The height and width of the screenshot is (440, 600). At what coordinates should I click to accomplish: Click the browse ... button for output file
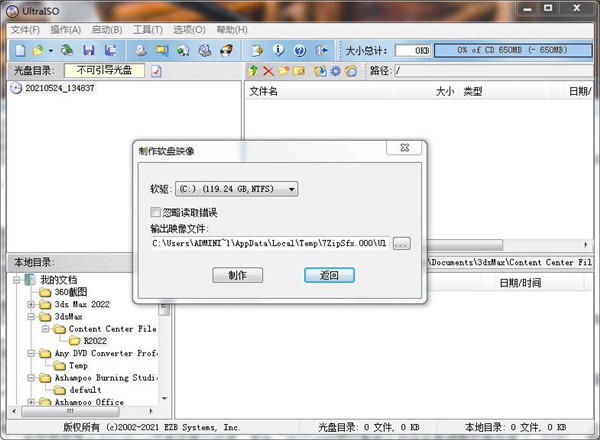click(401, 243)
